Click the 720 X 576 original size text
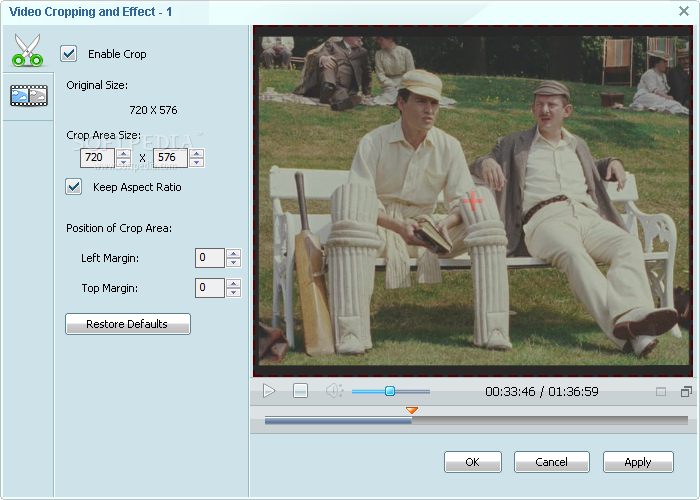This screenshot has width=700, height=500. (x=153, y=110)
